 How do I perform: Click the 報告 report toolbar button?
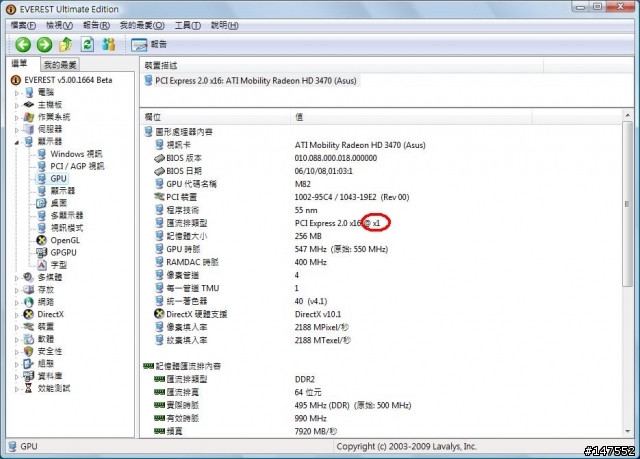149,44
